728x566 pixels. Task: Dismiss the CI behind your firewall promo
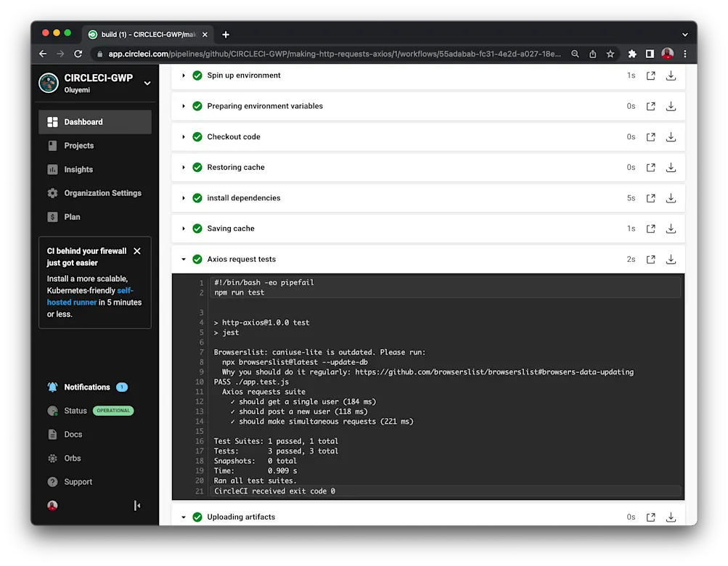pyautogui.click(x=137, y=250)
